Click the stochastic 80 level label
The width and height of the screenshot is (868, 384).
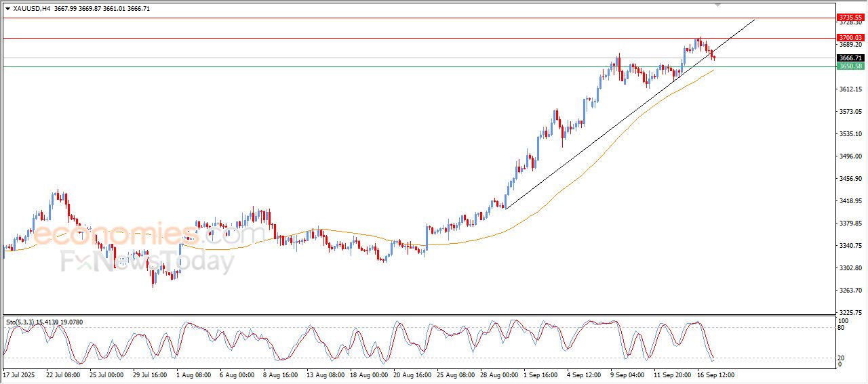click(842, 328)
